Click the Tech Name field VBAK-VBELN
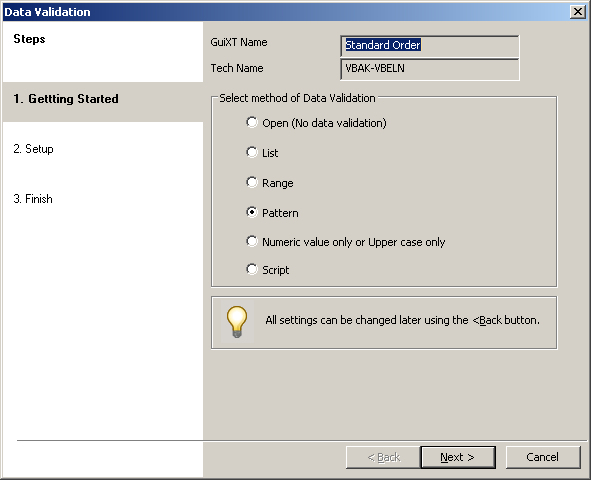 (x=430, y=69)
